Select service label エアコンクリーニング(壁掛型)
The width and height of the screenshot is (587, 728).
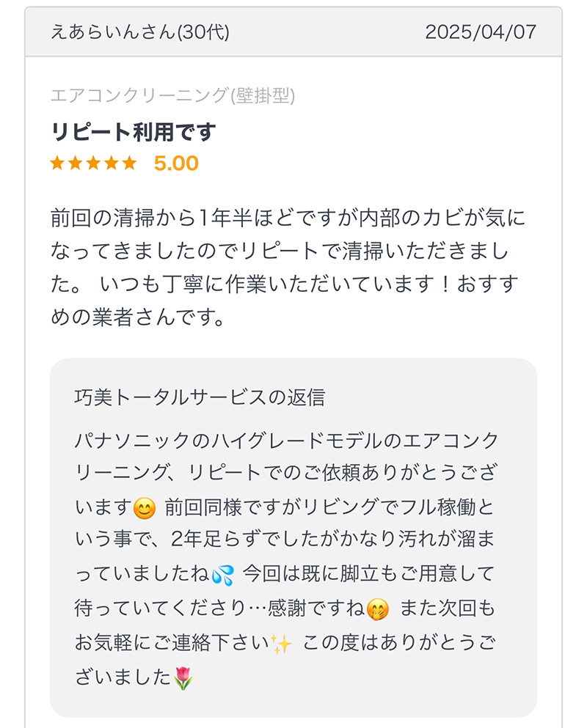pyautogui.click(x=172, y=95)
